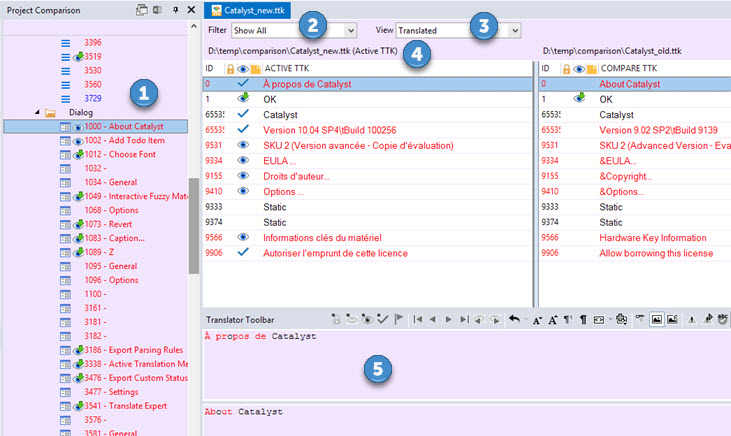Click the puzzle piece icon in Translator Toolbar
The image size is (731, 436).
(x=621, y=319)
